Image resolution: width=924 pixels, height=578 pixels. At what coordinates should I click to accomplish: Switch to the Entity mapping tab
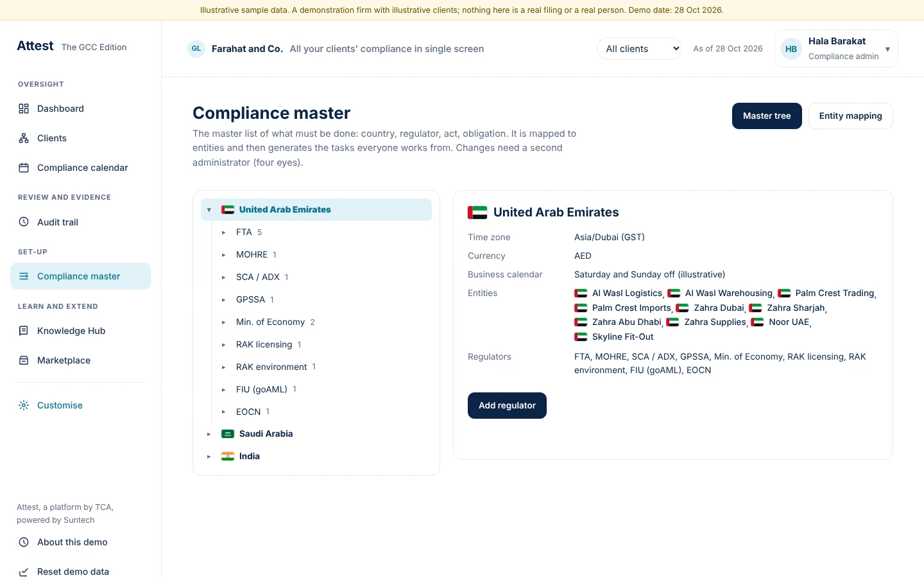pos(850,116)
